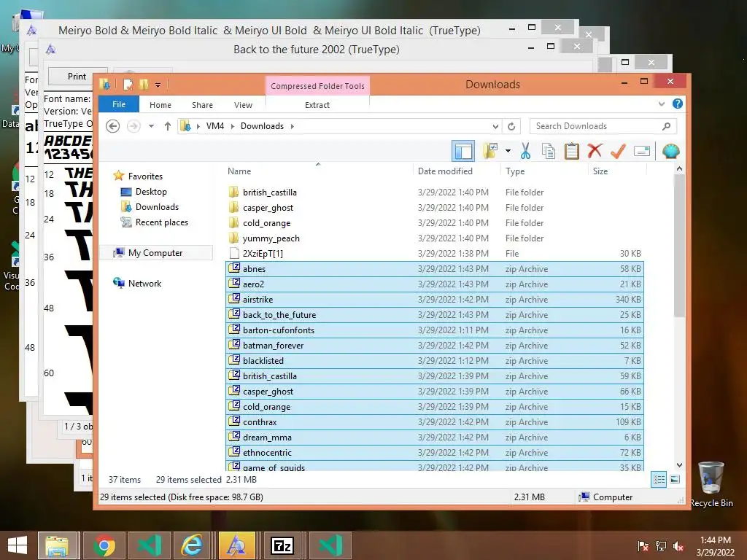
Task: Click scroll down arrow of file list
Action: point(679,465)
